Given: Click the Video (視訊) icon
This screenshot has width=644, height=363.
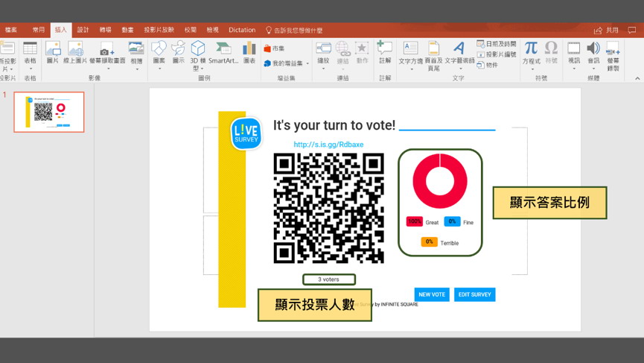Looking at the screenshot, I should [574, 48].
